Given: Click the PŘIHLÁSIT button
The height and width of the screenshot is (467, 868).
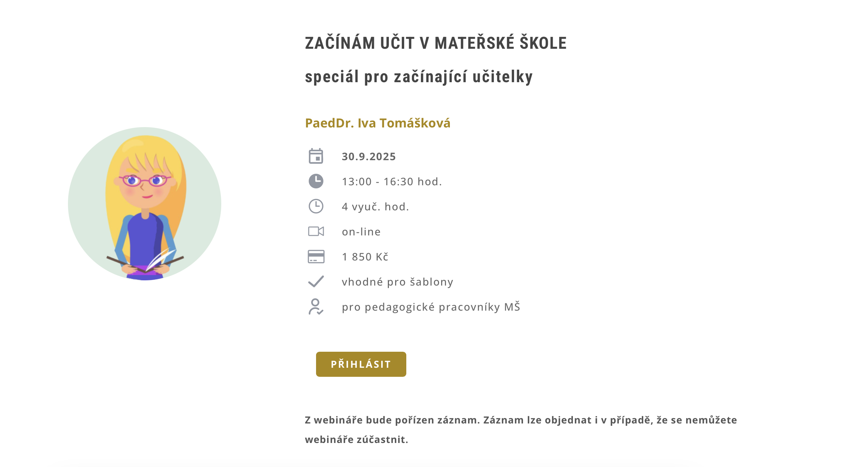Looking at the screenshot, I should [x=361, y=364].
